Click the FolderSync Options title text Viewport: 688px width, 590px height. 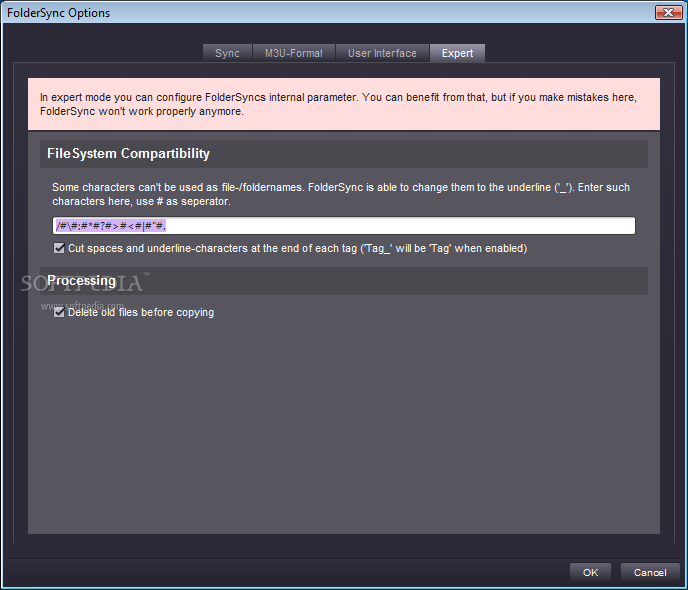tap(58, 13)
